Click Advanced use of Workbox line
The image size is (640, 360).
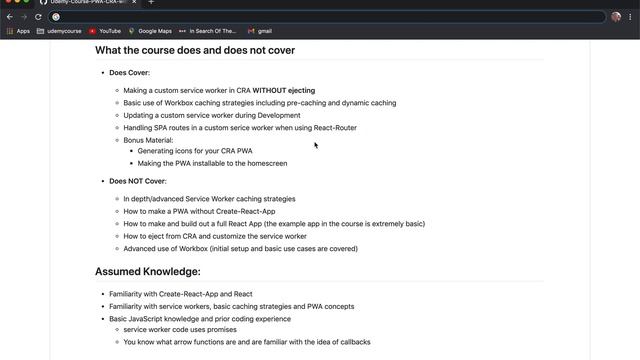tap(240, 249)
